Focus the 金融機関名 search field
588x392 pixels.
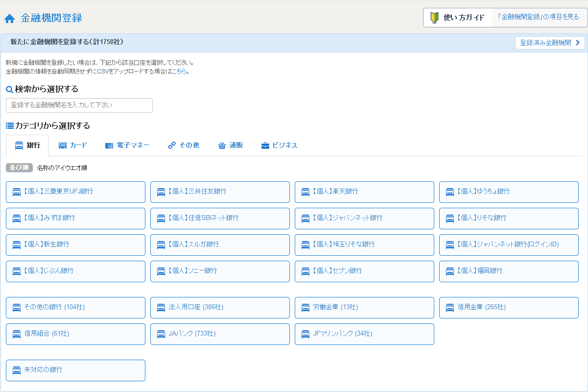(79, 105)
